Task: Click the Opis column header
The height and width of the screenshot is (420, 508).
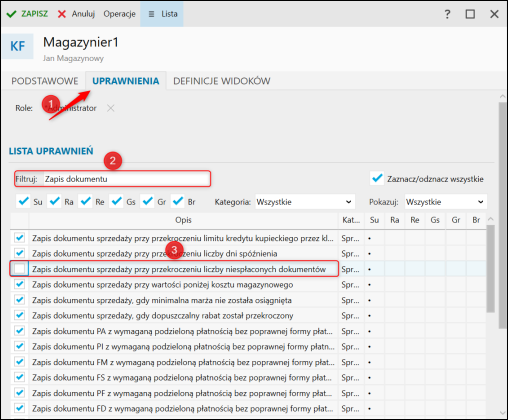Action: (x=183, y=220)
